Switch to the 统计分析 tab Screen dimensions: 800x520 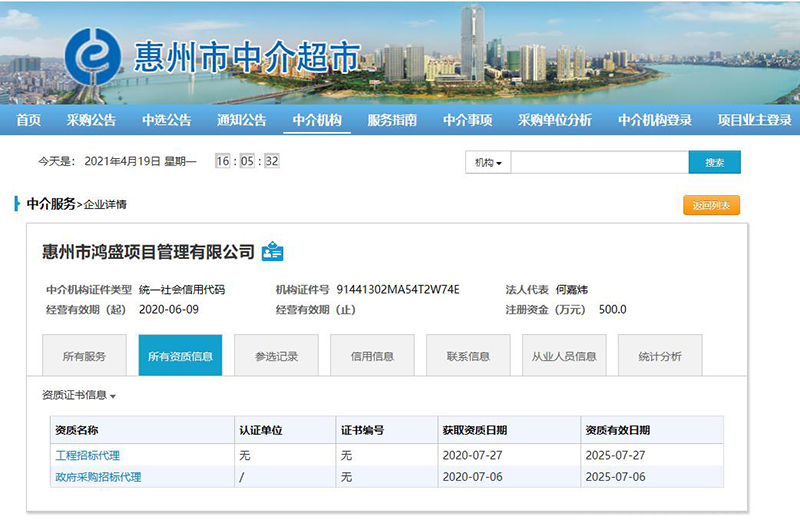pyautogui.click(x=660, y=356)
